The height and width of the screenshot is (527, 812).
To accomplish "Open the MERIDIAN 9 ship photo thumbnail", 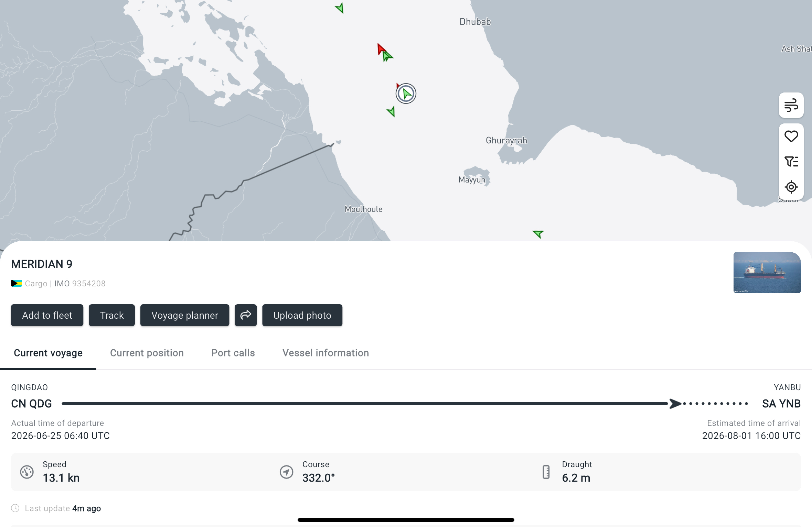I will (x=767, y=273).
